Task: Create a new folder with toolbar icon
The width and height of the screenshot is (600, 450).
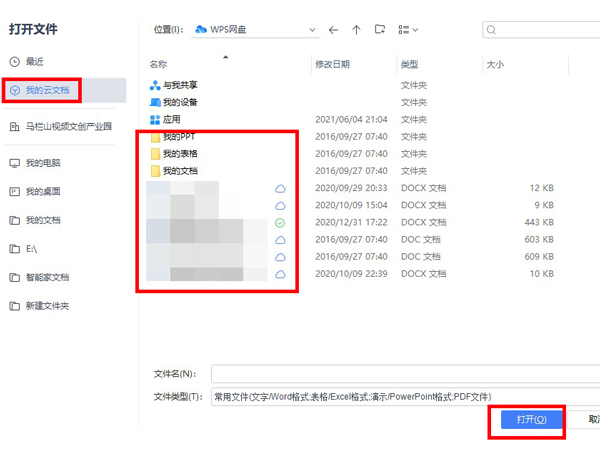Action: click(380, 30)
